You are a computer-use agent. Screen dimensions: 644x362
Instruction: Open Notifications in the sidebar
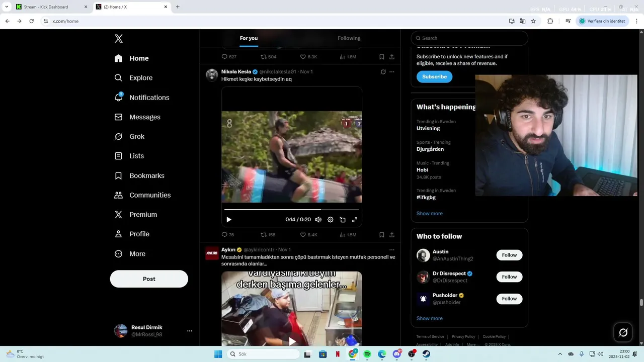[142, 98]
